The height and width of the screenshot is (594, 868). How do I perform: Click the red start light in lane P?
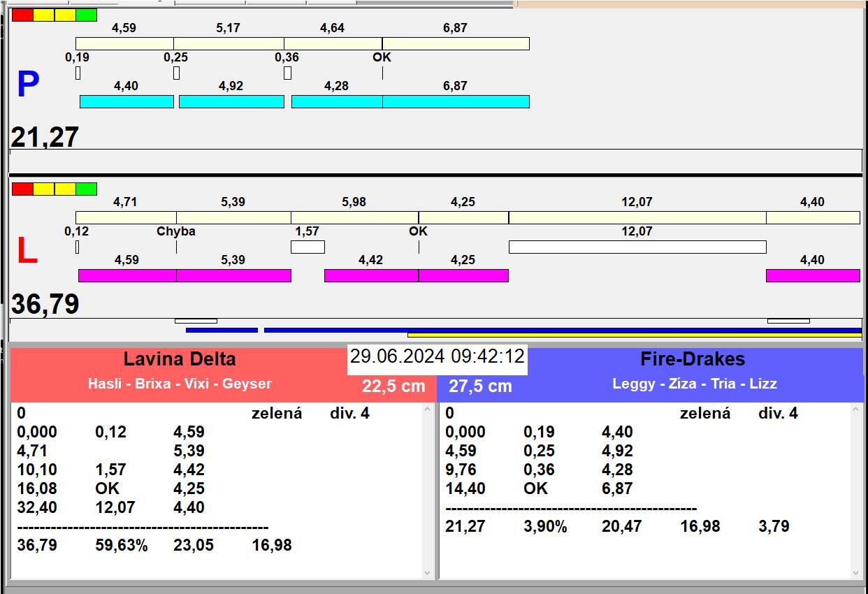pos(22,15)
